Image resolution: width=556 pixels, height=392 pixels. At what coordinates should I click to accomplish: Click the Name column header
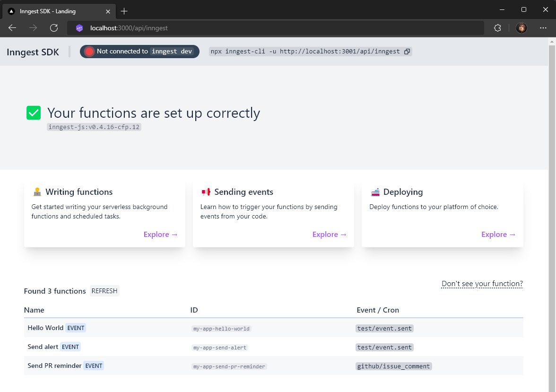(x=34, y=310)
